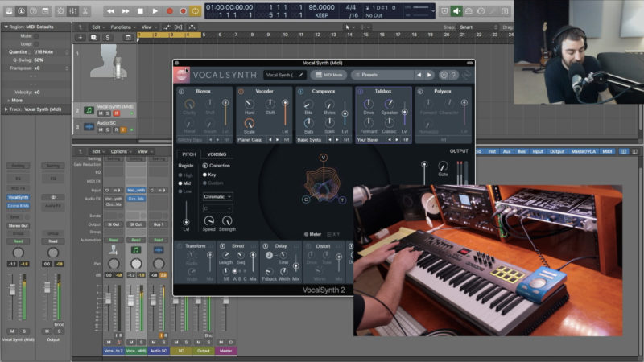
Task: Enable the Biovox module power button
Action: pos(181,91)
